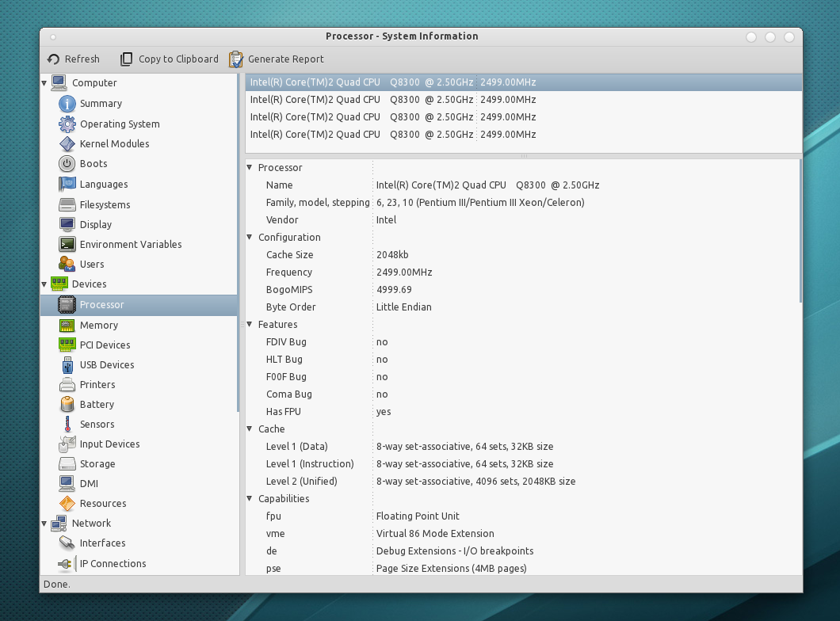Click the Coma Bug row label

coord(288,394)
